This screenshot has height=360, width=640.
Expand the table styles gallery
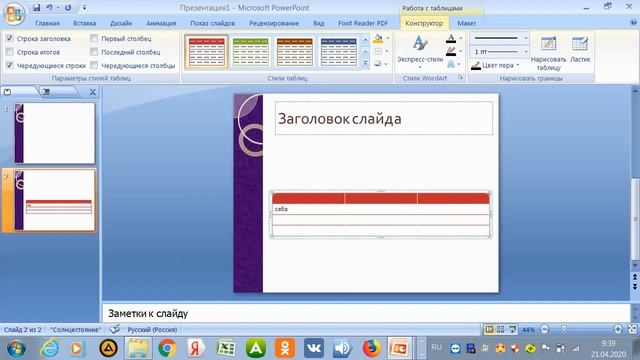click(365, 64)
